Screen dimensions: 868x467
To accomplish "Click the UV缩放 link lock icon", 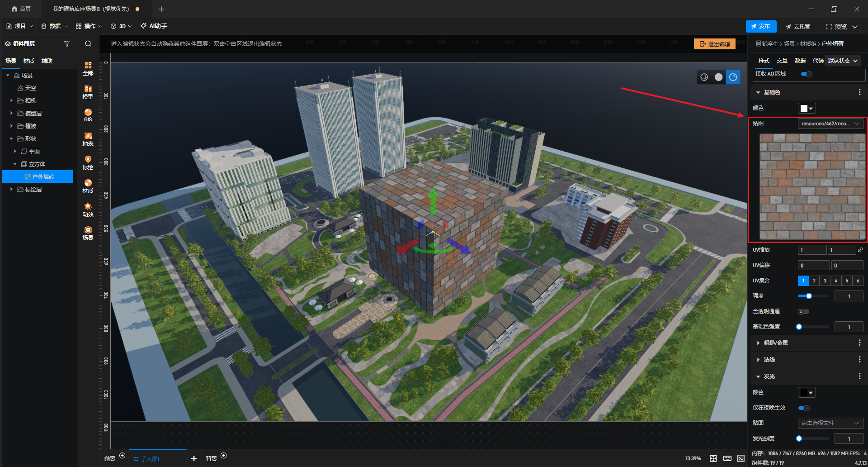I will (860, 250).
